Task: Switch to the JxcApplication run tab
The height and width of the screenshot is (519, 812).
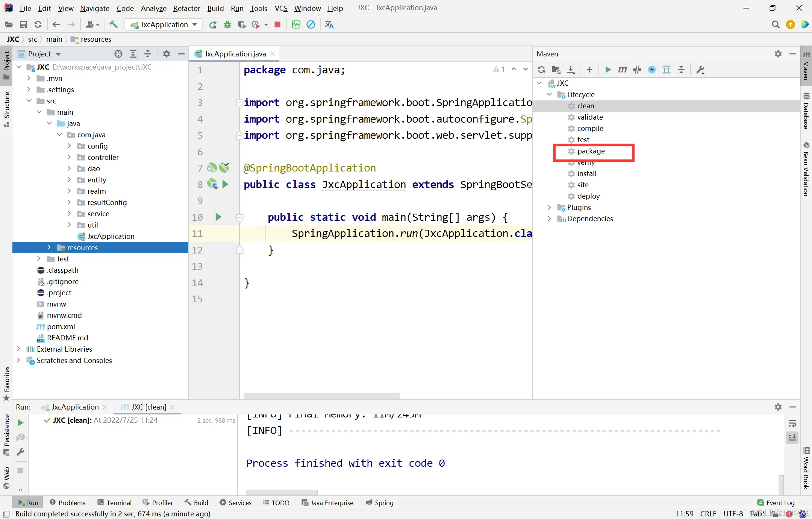Action: click(75, 407)
